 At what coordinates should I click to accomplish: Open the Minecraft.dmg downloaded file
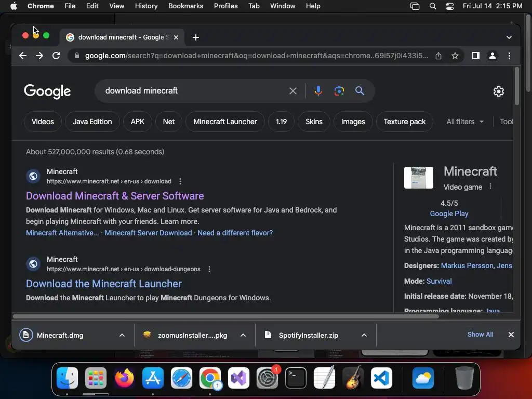60,335
